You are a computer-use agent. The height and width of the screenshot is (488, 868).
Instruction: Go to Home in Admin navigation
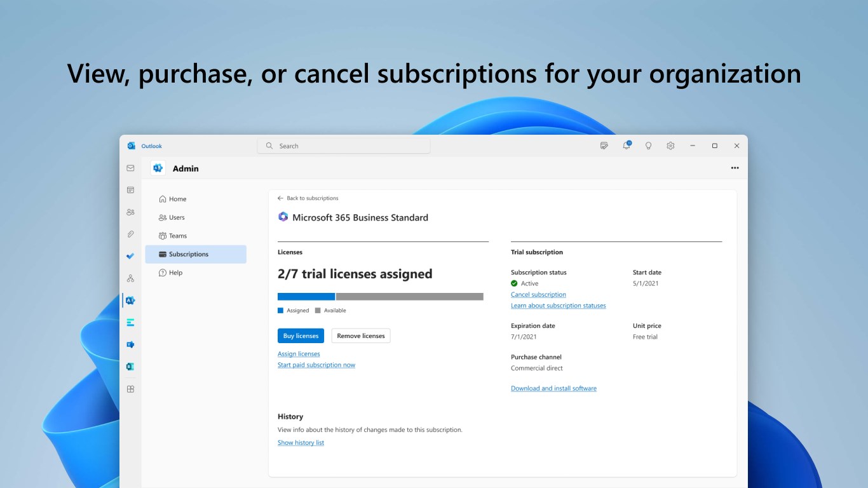tap(196, 199)
